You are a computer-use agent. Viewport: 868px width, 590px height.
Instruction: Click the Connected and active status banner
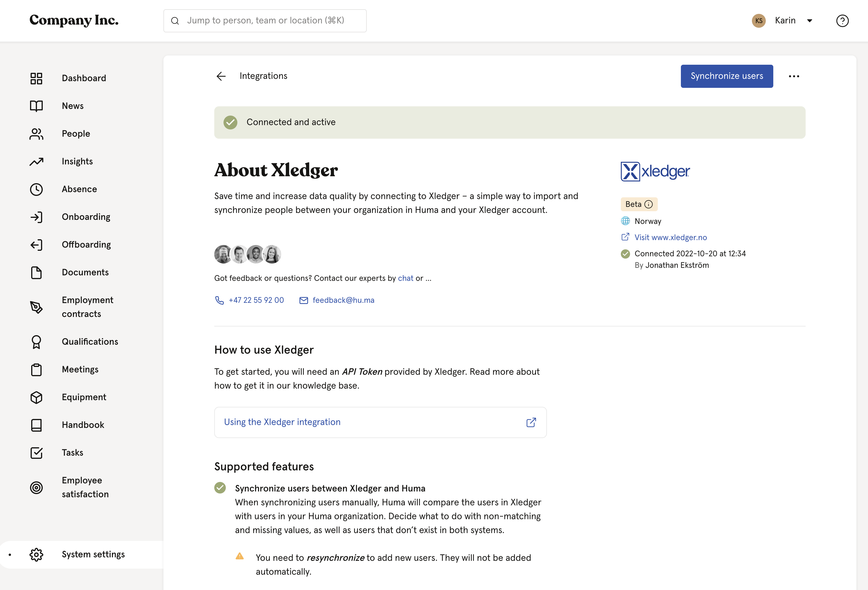(x=509, y=123)
